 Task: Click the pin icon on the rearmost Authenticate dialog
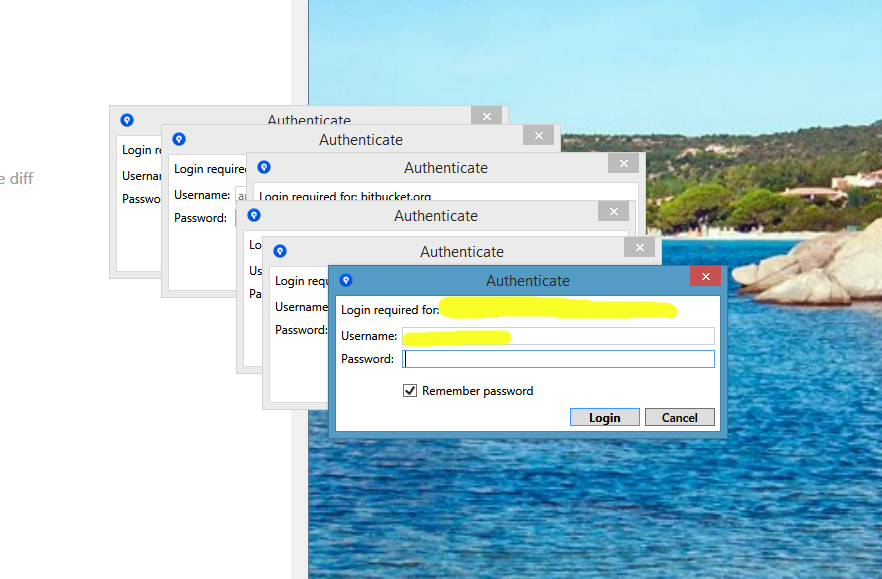point(127,119)
